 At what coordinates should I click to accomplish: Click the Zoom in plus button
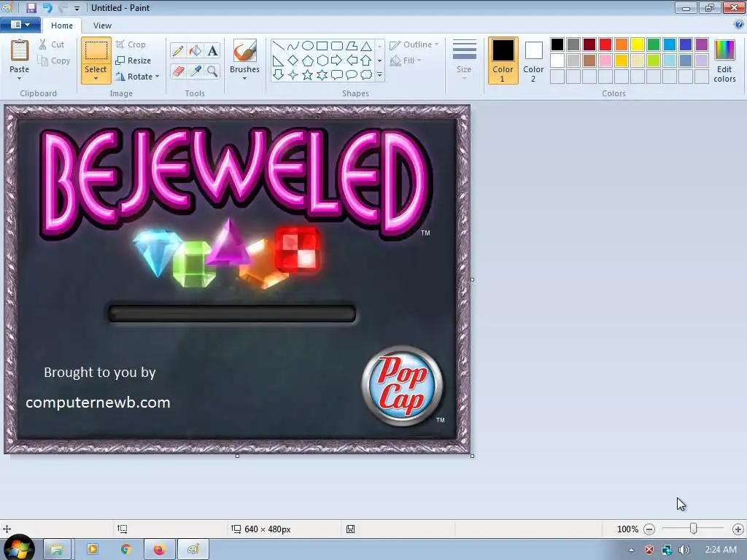click(738, 529)
